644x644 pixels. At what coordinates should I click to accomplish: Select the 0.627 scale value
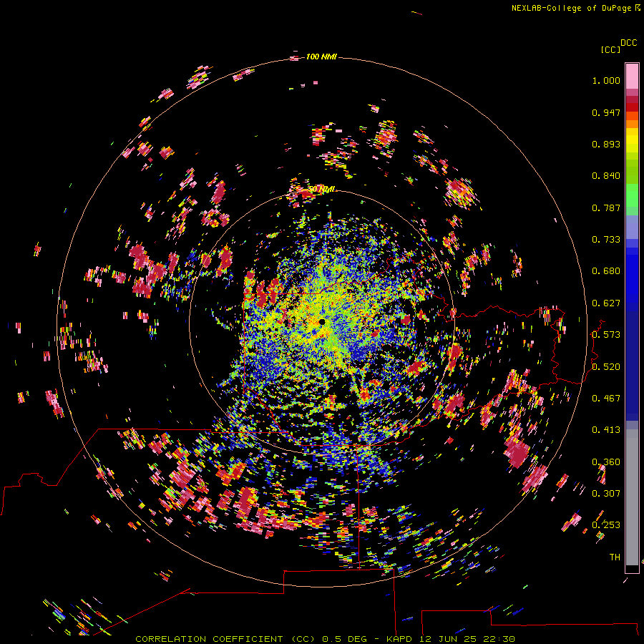[x=606, y=303]
